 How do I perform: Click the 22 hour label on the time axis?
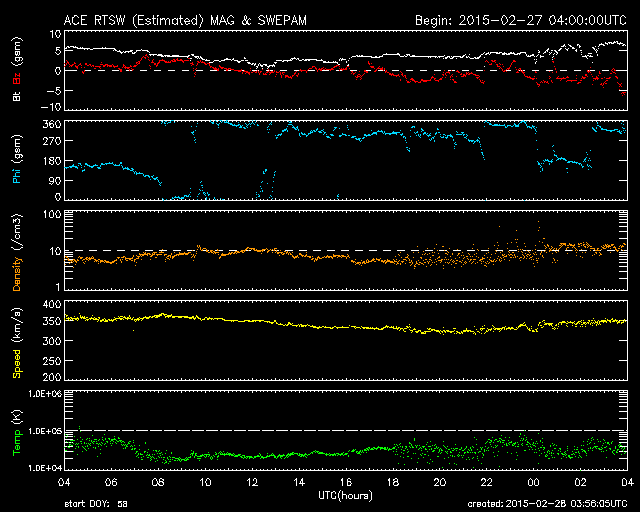(x=487, y=482)
